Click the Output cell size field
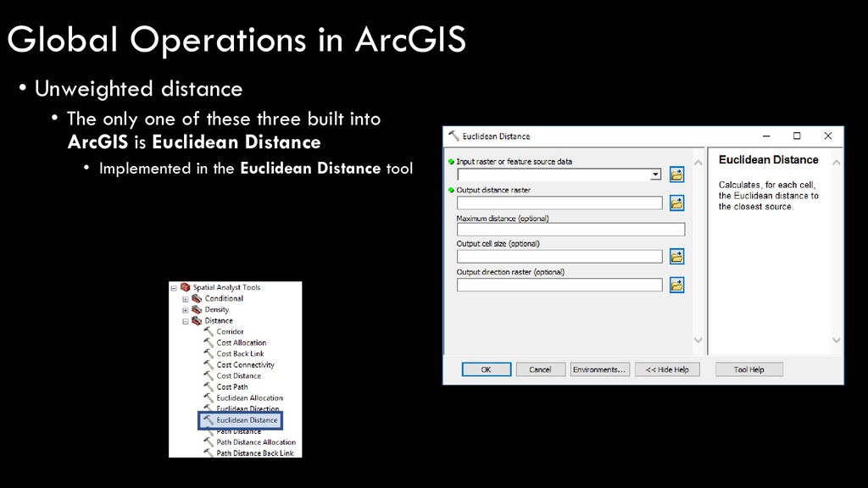The width and height of the screenshot is (868, 488). pyautogui.click(x=559, y=257)
